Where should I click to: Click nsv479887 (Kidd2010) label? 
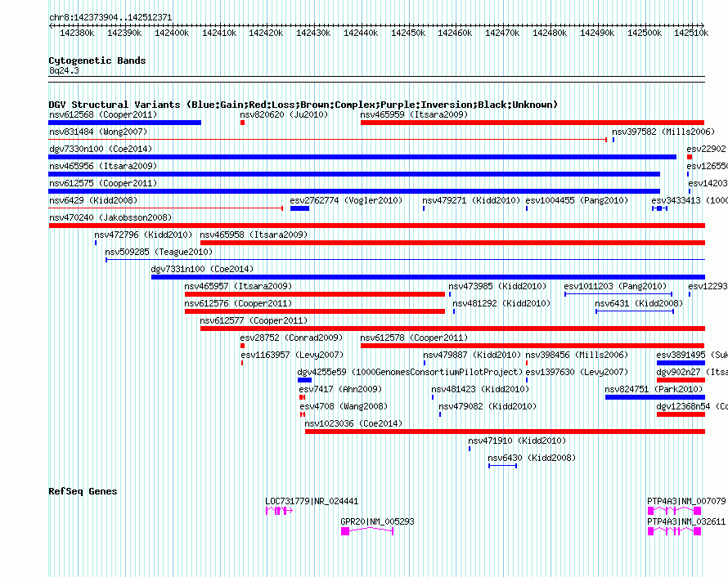coord(472,355)
